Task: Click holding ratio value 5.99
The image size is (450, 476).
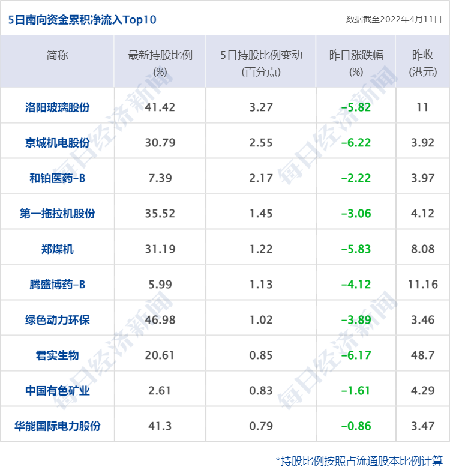Action: pos(160,285)
